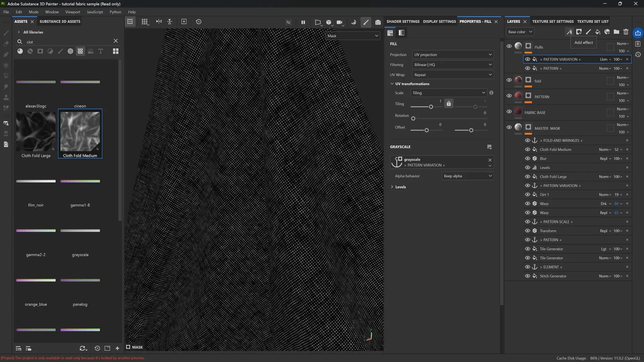The width and height of the screenshot is (644, 362).
Task: Click the share/export icon at top right
Action: click(638, 33)
